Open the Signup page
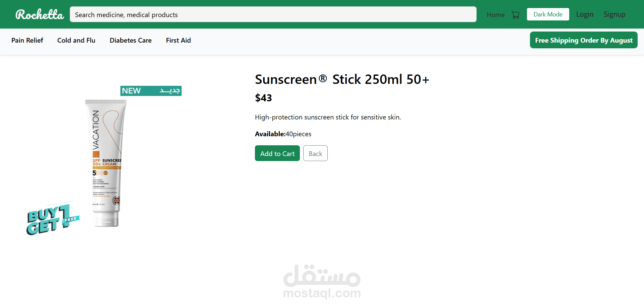The image size is (644, 306). [614, 14]
